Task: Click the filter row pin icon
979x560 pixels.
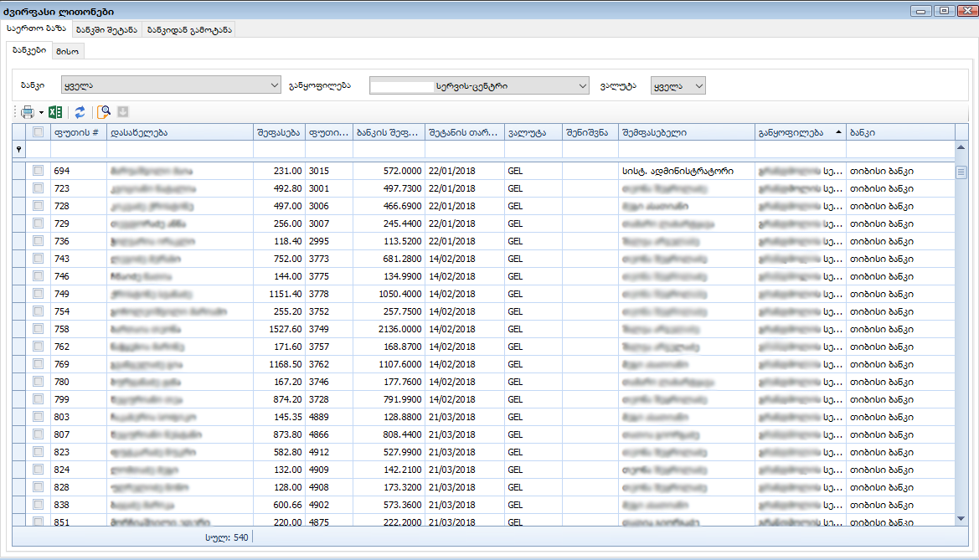Action: point(19,149)
